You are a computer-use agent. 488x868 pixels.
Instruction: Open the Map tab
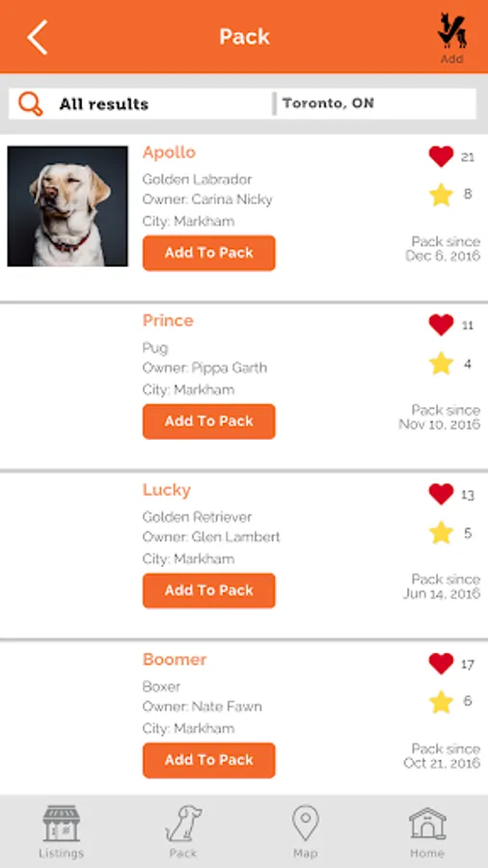click(x=306, y=832)
